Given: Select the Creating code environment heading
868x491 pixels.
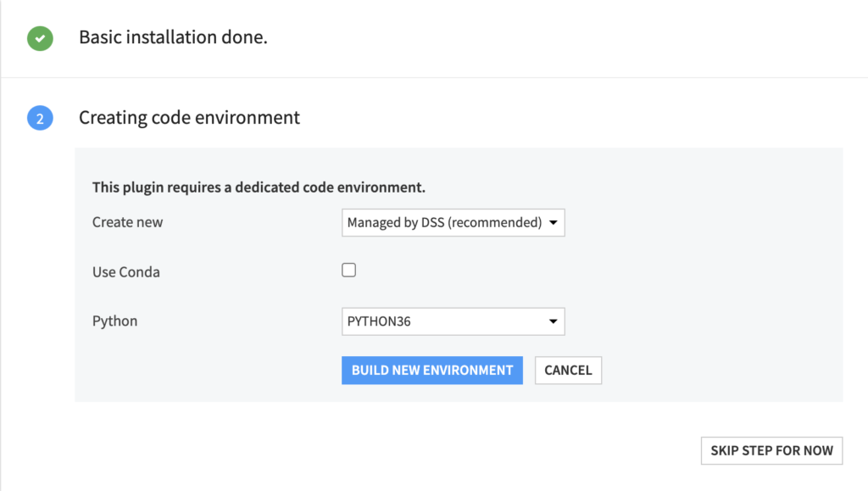Looking at the screenshot, I should click(x=189, y=117).
